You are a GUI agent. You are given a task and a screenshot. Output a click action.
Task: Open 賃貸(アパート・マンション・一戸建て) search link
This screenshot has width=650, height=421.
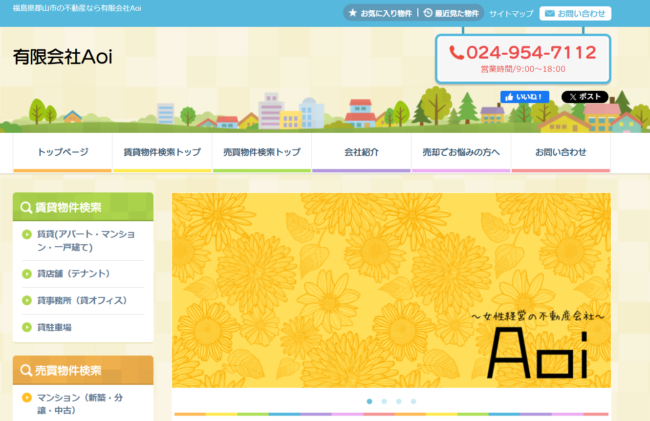point(86,241)
